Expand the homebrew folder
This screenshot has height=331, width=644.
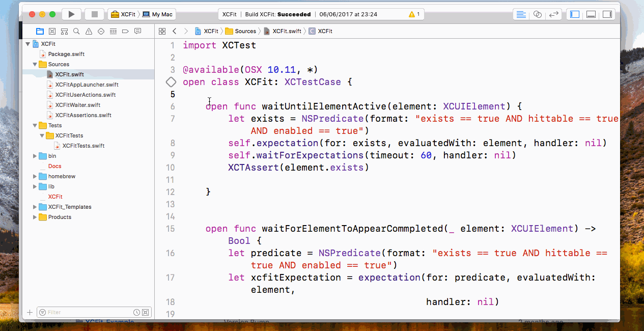point(34,176)
